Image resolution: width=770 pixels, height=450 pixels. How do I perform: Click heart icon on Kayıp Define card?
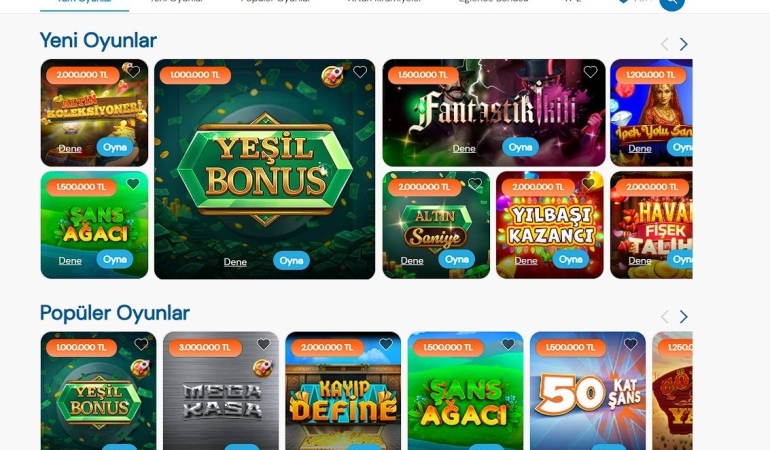coord(386,344)
